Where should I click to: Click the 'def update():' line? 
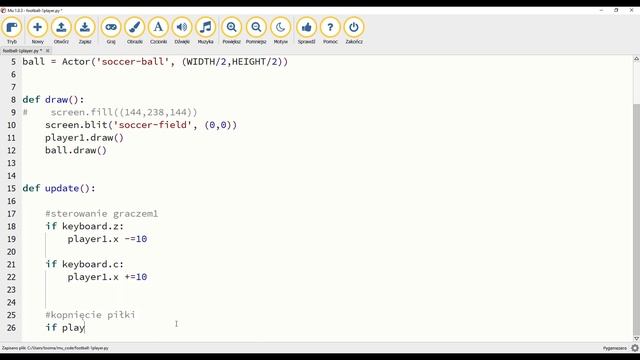[x=59, y=188]
